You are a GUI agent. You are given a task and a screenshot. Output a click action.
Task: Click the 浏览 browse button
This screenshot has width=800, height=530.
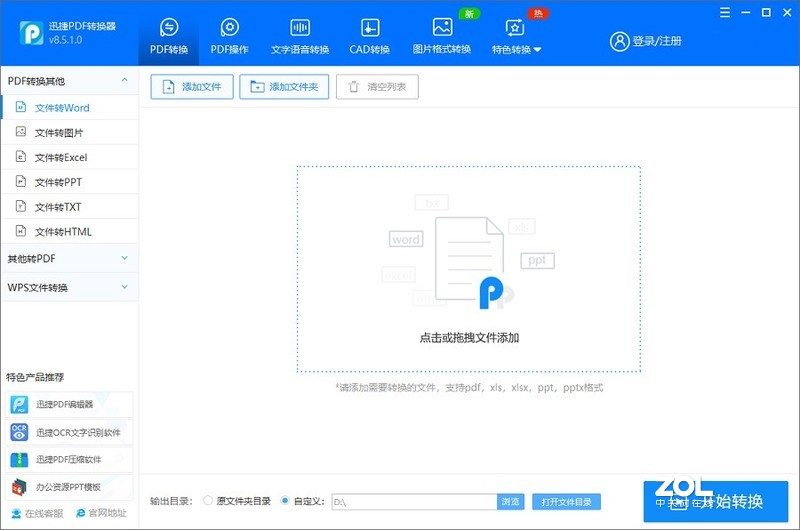511,502
